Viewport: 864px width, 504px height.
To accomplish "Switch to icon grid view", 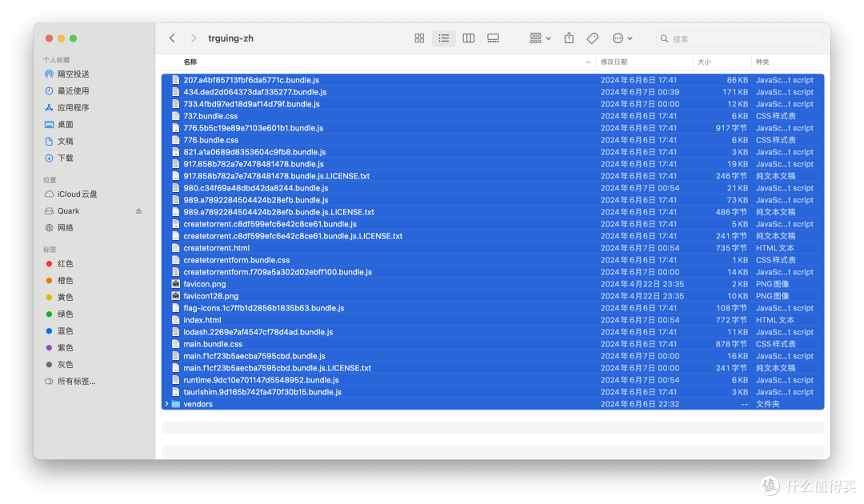I will tap(419, 38).
